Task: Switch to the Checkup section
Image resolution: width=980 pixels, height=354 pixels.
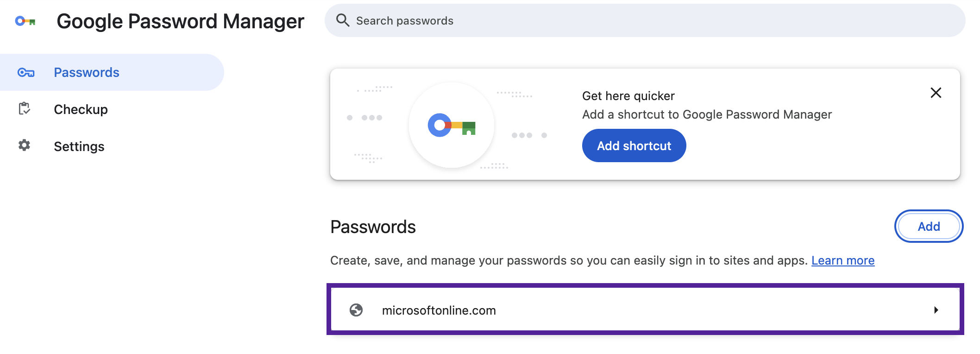Action: coord(81,110)
